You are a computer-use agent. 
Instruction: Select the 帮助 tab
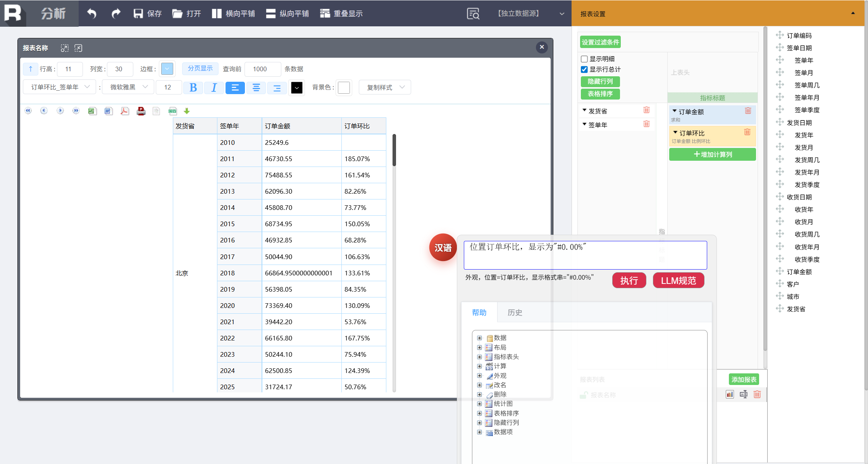click(x=479, y=313)
